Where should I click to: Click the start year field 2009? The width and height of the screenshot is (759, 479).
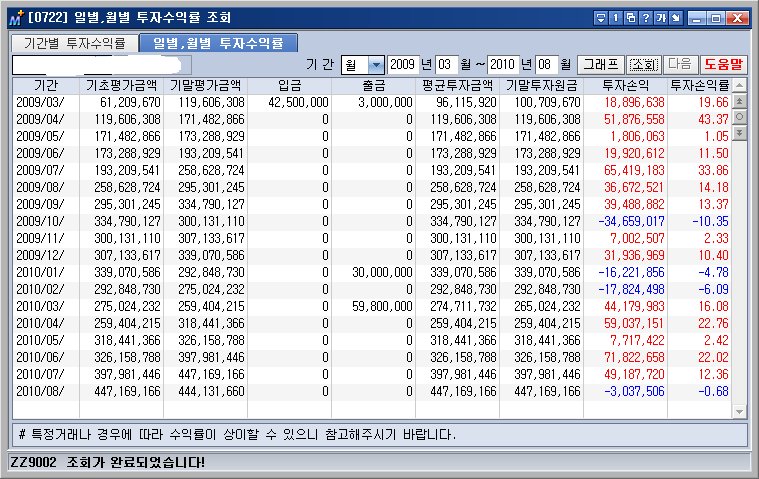click(x=403, y=64)
